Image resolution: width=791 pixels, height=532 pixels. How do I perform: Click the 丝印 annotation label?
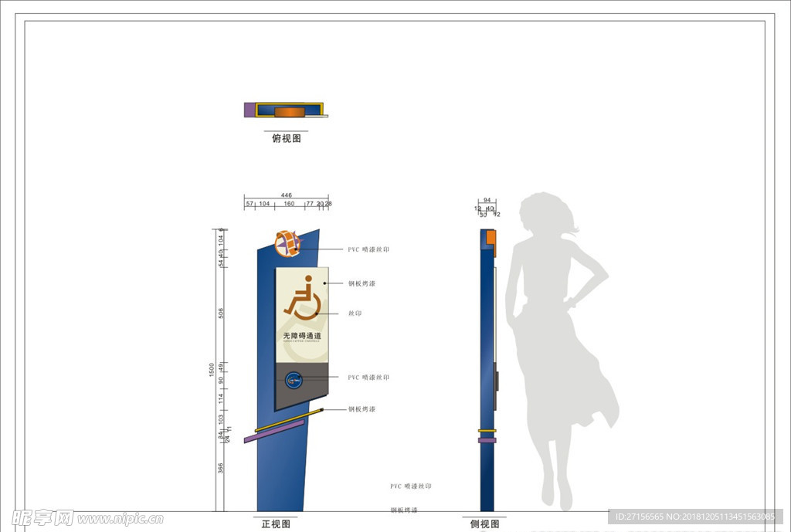click(x=355, y=313)
